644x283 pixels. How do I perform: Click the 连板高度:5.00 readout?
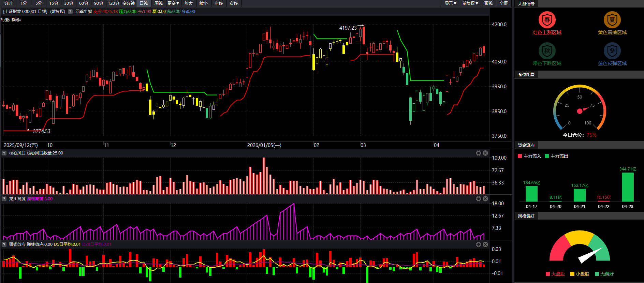[x=40, y=199]
